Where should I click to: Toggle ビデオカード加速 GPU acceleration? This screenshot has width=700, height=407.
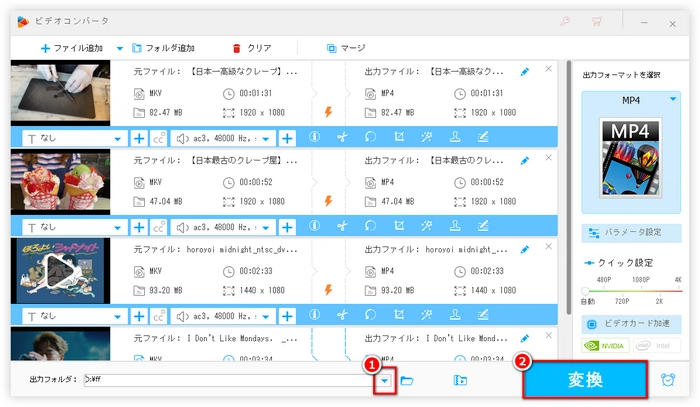[x=631, y=324]
